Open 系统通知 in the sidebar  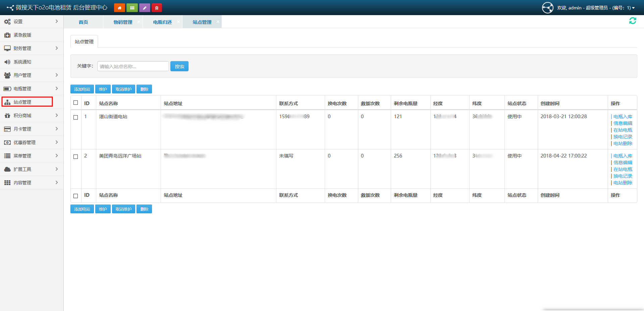[x=22, y=62]
